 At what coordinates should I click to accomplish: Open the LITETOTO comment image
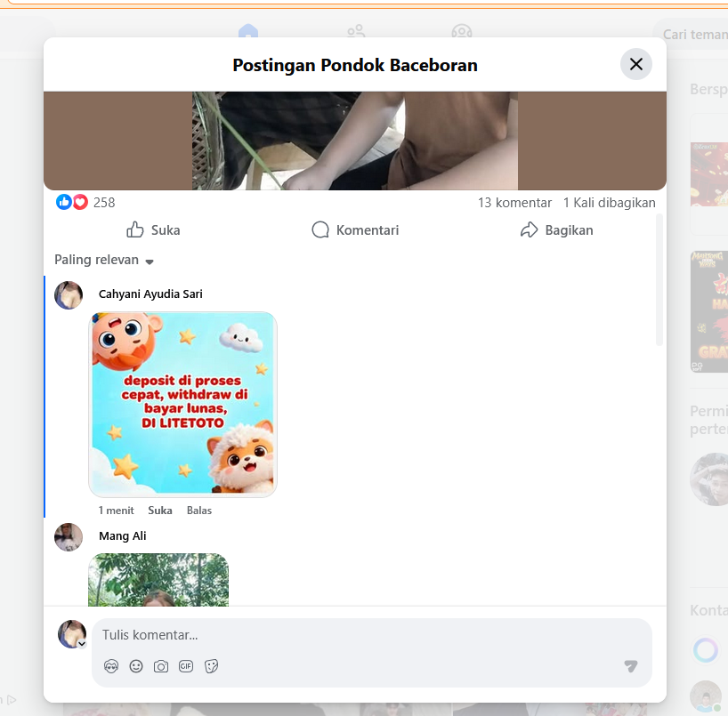coord(183,405)
